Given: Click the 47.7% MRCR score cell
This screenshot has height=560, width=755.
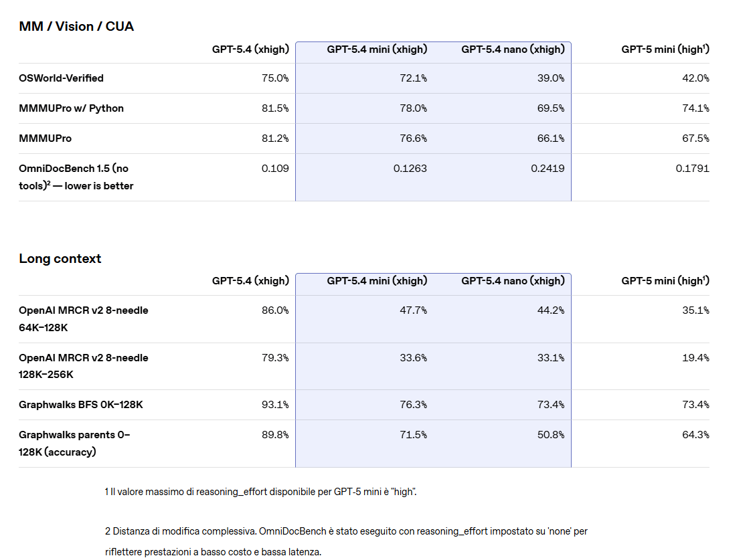Looking at the screenshot, I should pyautogui.click(x=413, y=310).
